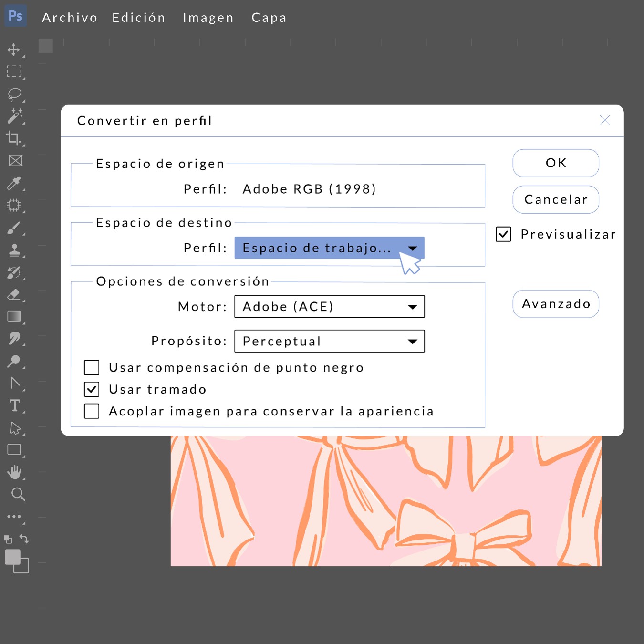Expand the Motor Adobe (ACE) dropdown
Image resolution: width=644 pixels, height=644 pixels.
click(x=329, y=307)
